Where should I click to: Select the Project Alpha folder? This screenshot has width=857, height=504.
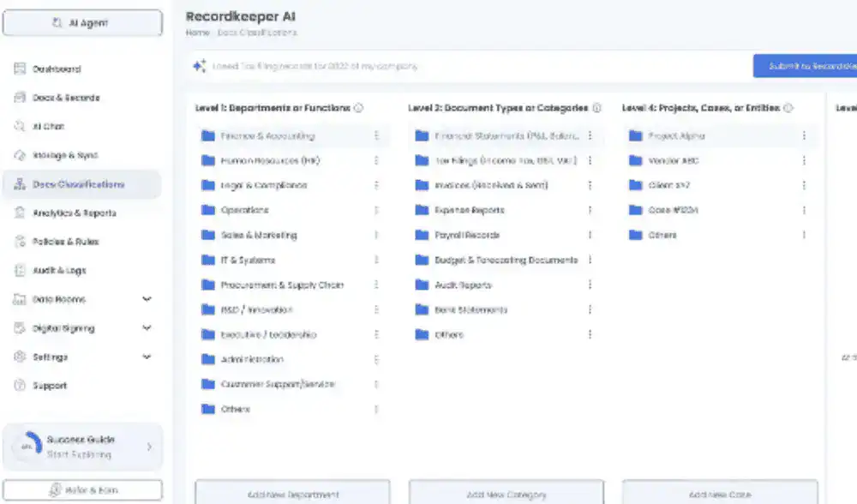pyautogui.click(x=675, y=135)
